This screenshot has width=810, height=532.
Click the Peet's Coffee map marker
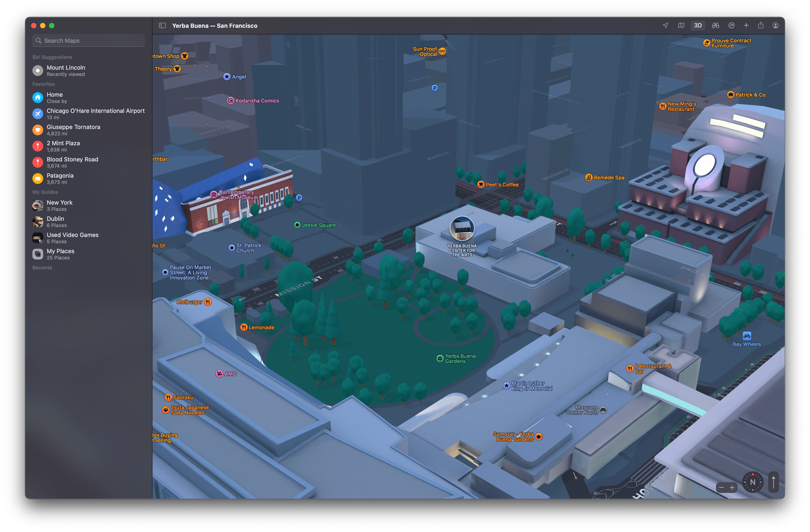coord(481,184)
